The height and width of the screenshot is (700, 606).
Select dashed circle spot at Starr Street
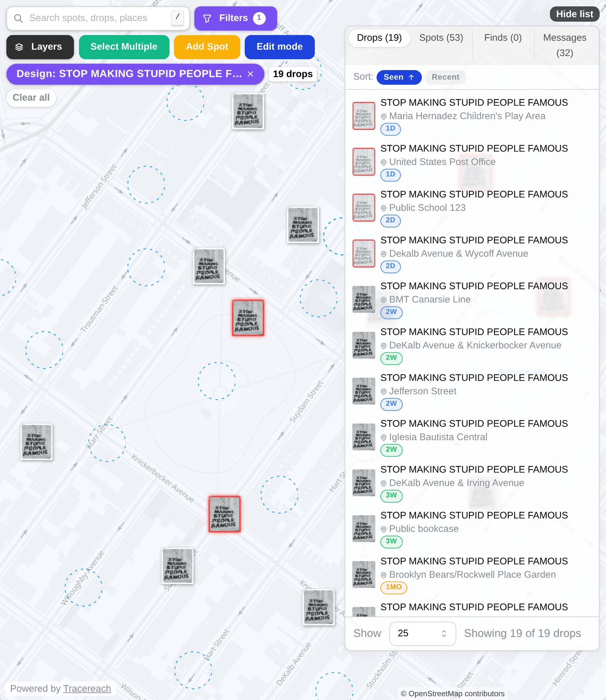point(107,443)
